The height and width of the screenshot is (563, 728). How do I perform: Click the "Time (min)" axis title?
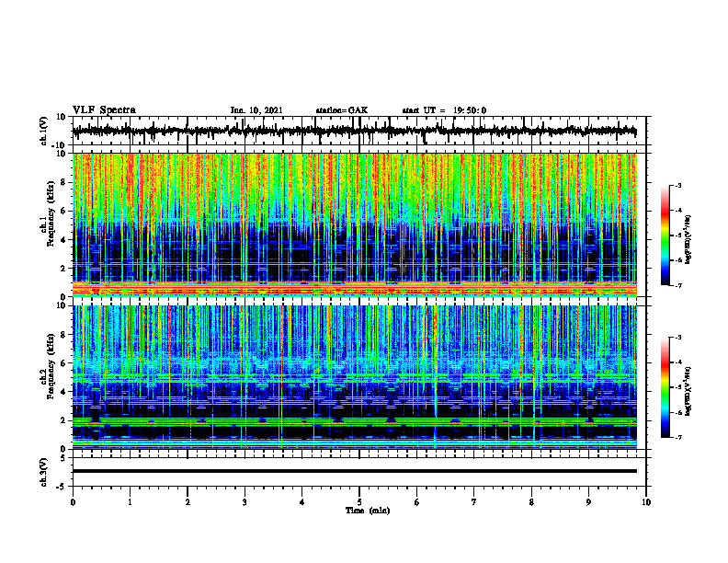coord(368,511)
